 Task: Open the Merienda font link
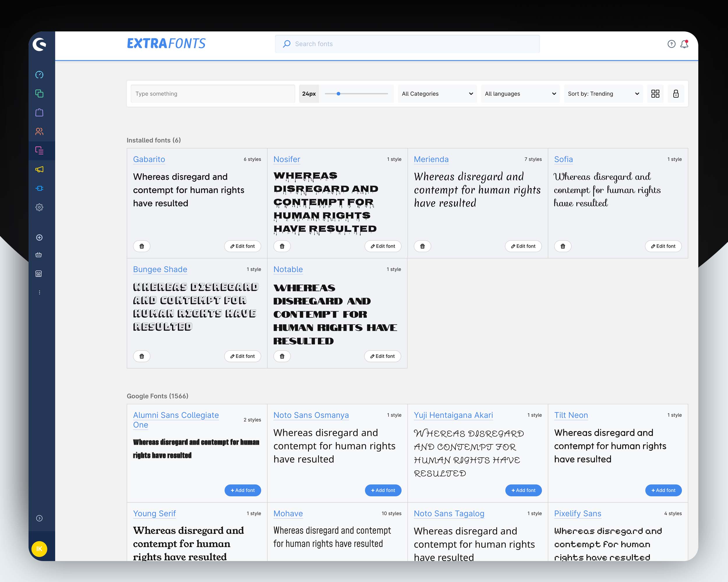pos(431,159)
